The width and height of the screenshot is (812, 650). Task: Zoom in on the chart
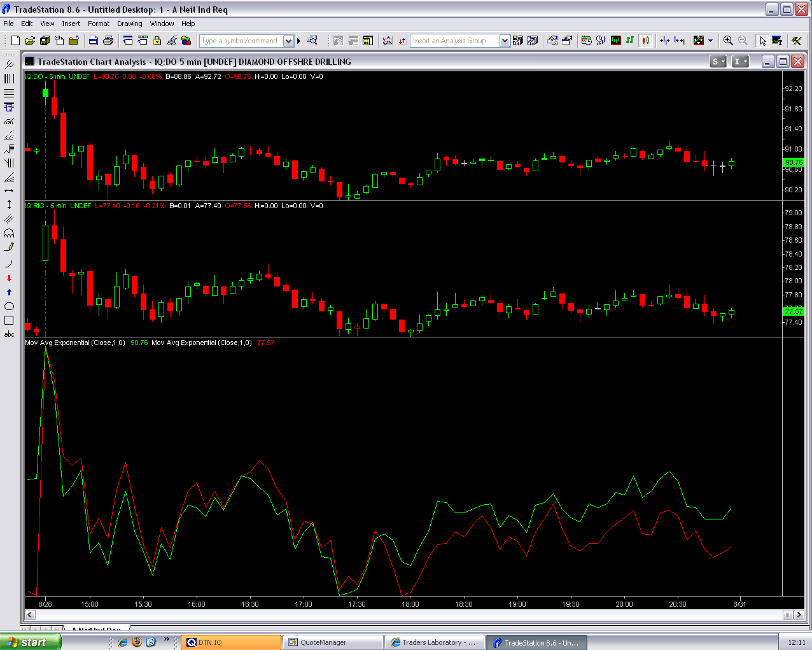tap(728, 41)
